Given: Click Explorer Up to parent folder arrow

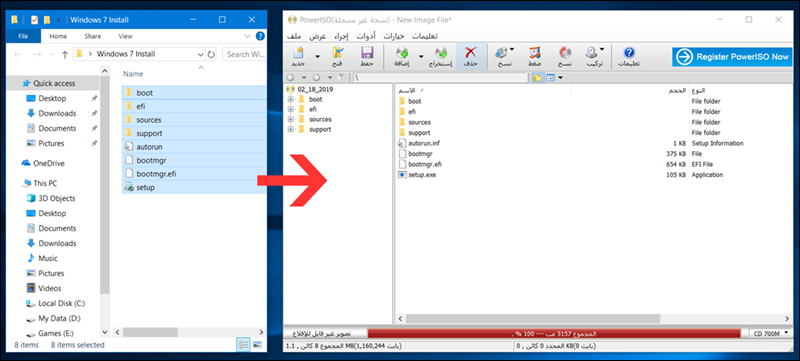Looking at the screenshot, I should (65, 54).
